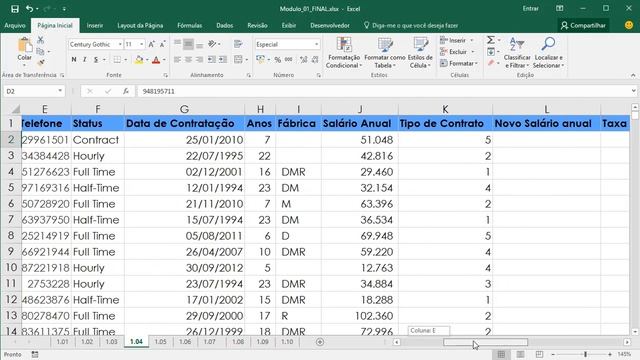Open the merge and center icon
Image resolution: width=640 pixels, height=360 pixels.
click(x=238, y=60)
